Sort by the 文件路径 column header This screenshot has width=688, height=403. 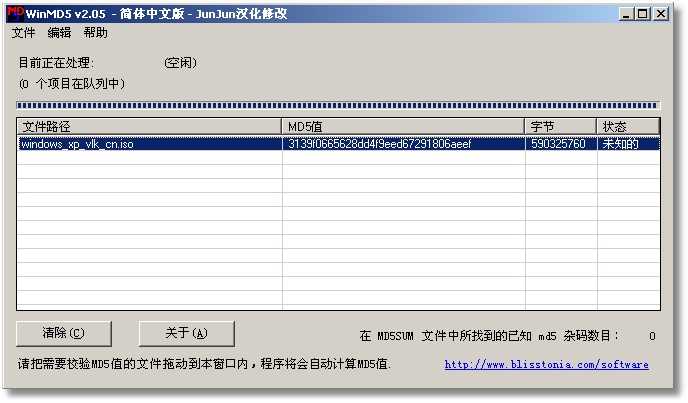point(149,126)
